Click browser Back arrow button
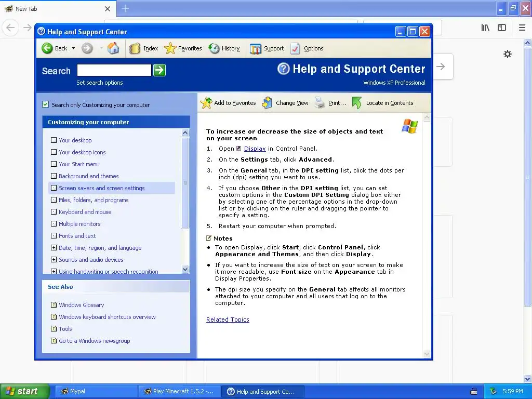Viewport: 532px width, 399px height. pyautogui.click(x=10, y=28)
